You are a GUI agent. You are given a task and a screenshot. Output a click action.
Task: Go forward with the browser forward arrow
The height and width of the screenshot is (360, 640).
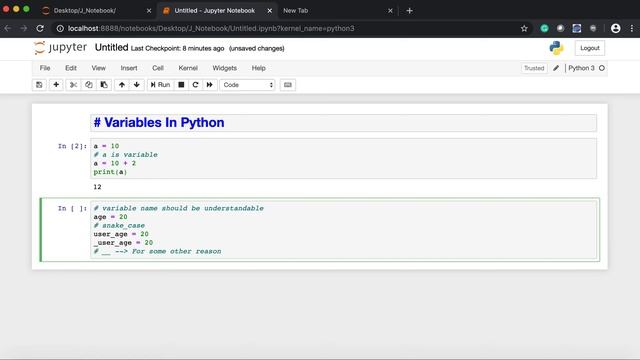click(24, 28)
